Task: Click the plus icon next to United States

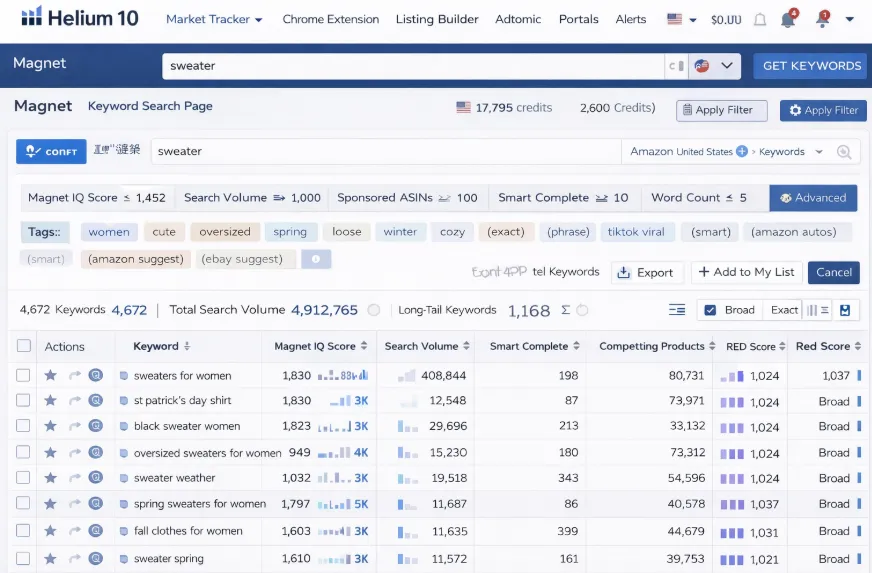Action: coord(742,151)
